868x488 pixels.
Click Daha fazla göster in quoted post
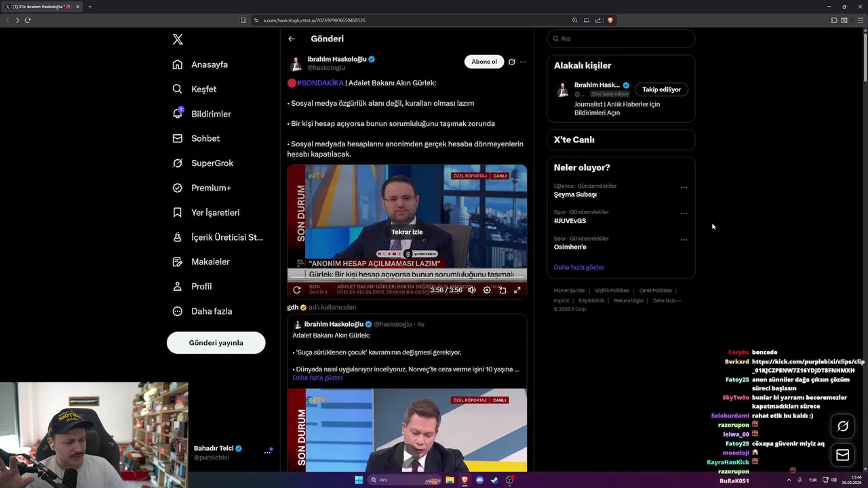pyautogui.click(x=317, y=378)
